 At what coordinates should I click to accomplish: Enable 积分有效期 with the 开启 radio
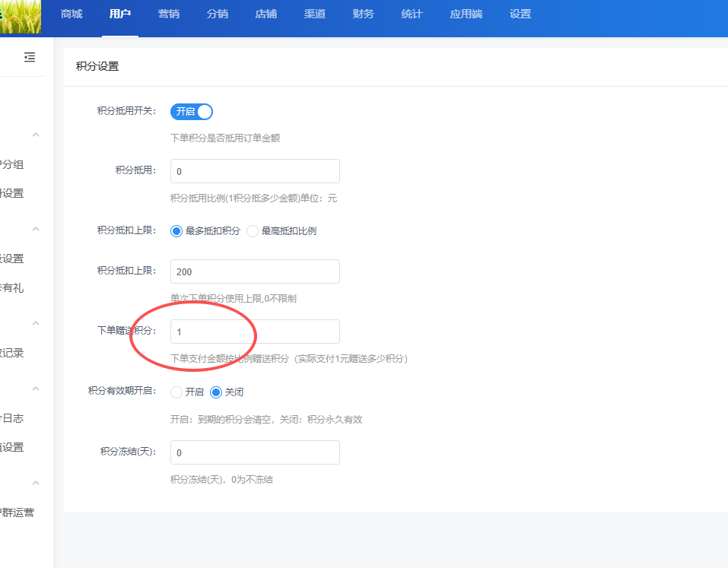(x=177, y=392)
